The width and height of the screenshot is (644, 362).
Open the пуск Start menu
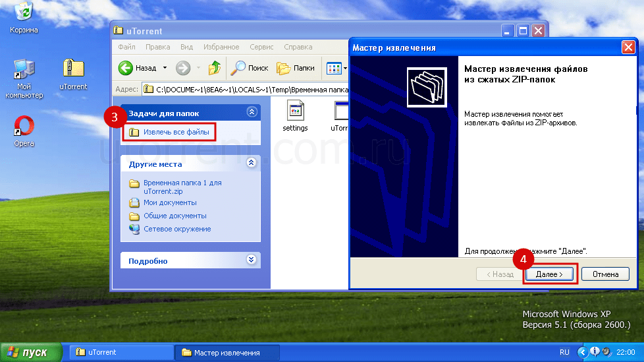coord(31,353)
